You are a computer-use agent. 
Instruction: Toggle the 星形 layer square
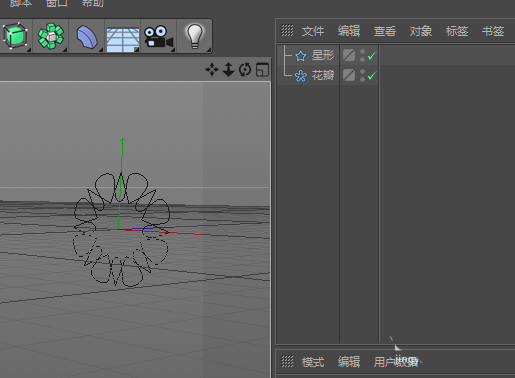[x=349, y=55]
